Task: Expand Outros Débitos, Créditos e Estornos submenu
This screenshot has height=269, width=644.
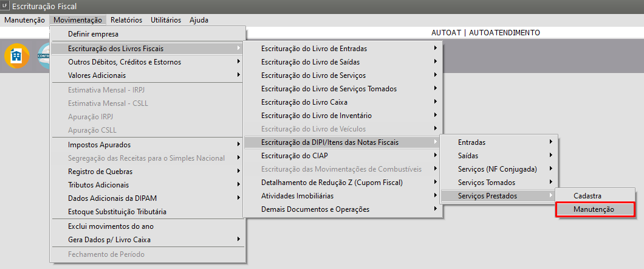Action: (125, 62)
